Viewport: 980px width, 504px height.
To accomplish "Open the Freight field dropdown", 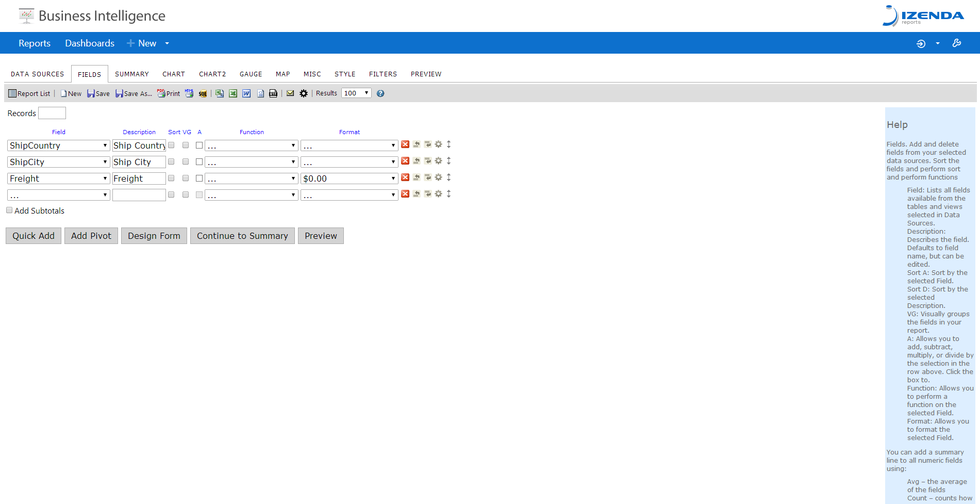I will (x=59, y=178).
